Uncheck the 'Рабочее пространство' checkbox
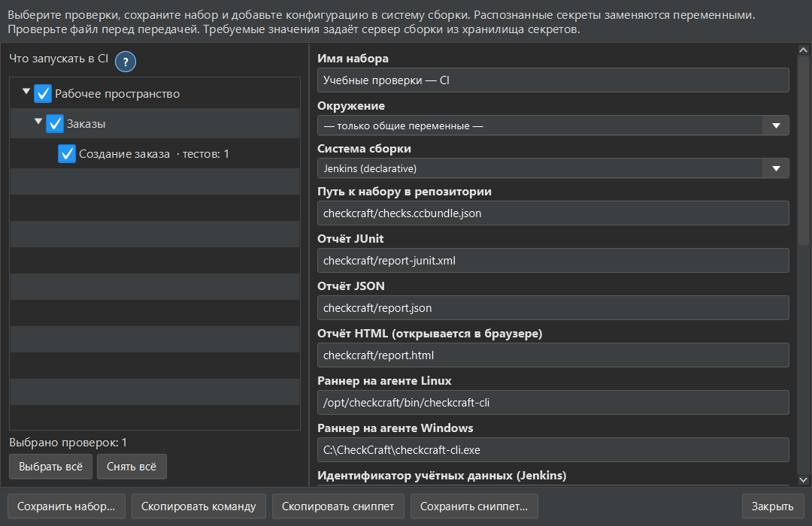The width and height of the screenshot is (812, 526). (42, 94)
